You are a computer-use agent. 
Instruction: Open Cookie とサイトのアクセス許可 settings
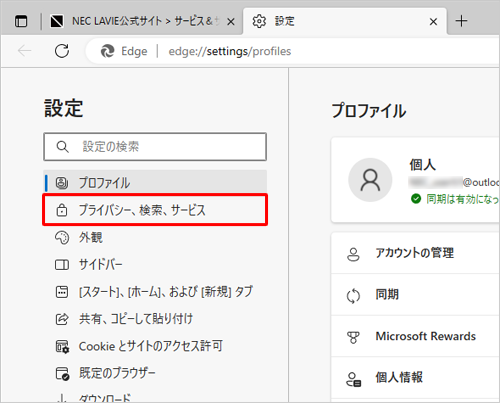(155, 346)
